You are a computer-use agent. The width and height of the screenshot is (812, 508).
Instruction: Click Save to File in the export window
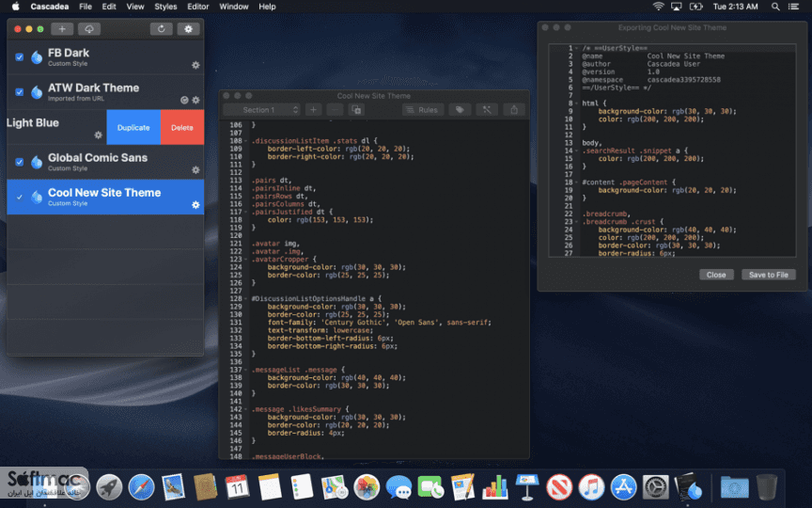pos(769,275)
